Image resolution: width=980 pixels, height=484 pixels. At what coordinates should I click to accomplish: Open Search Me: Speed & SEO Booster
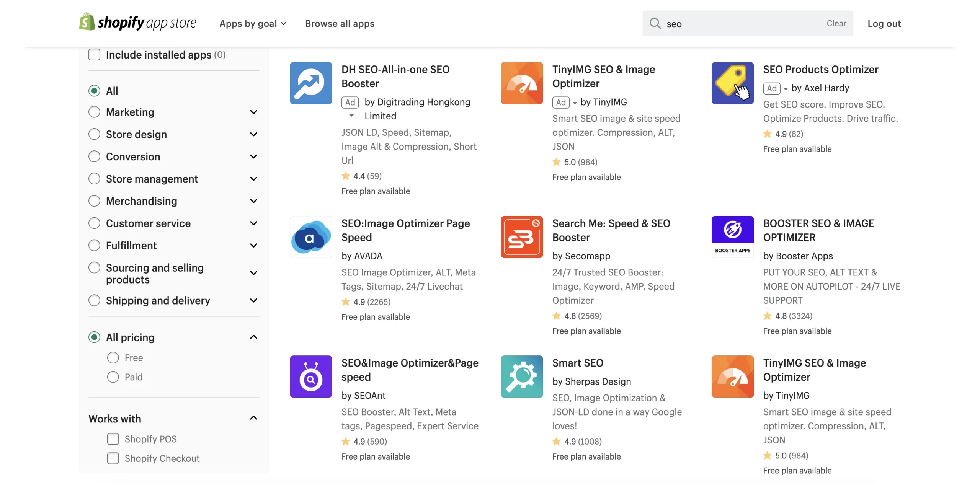(611, 230)
